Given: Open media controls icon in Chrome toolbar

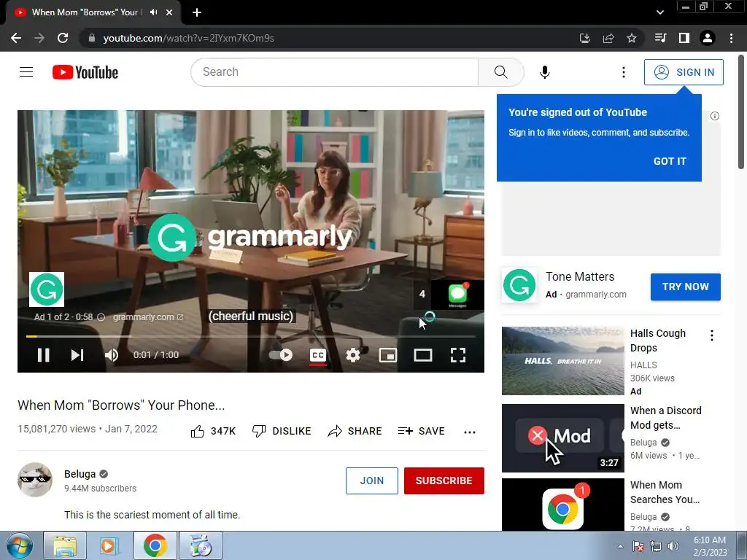Looking at the screenshot, I should pyautogui.click(x=660, y=38).
